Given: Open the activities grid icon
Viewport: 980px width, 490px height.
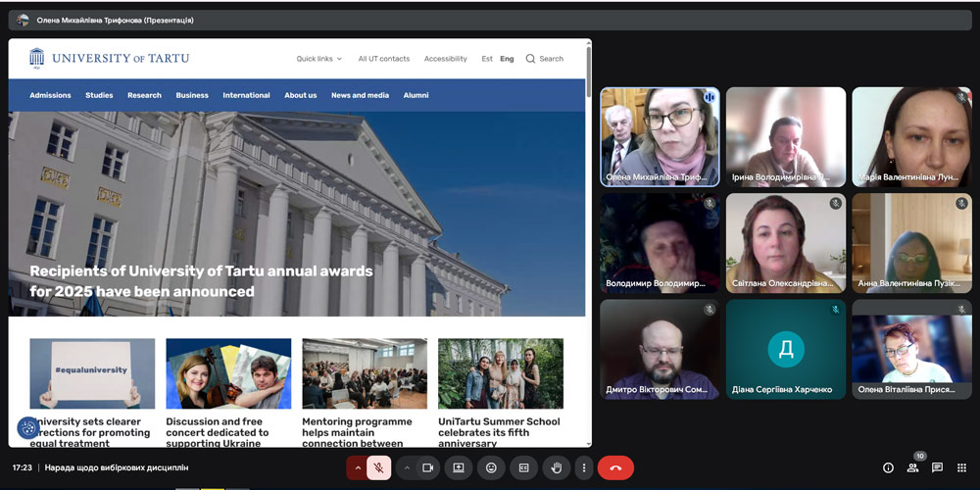Looking at the screenshot, I should coord(961,467).
